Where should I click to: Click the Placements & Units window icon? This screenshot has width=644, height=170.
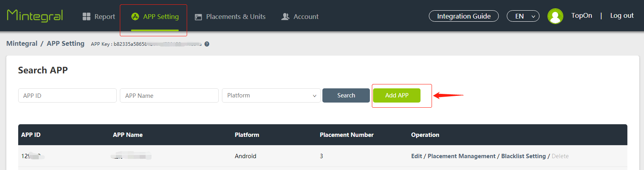coord(199,17)
